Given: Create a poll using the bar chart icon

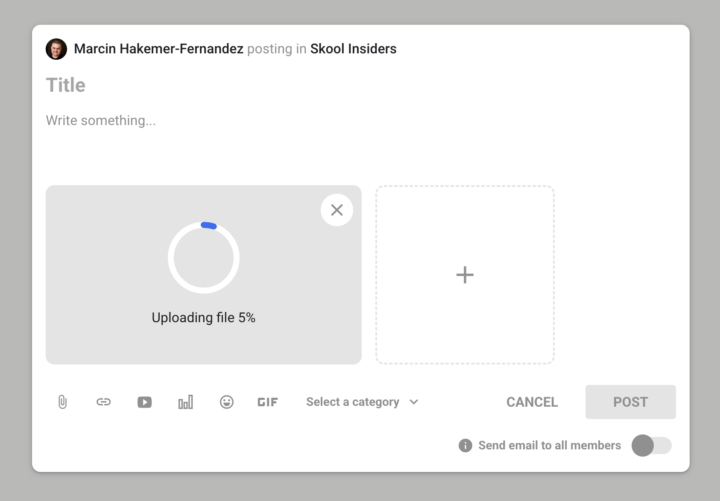Looking at the screenshot, I should 186,402.
